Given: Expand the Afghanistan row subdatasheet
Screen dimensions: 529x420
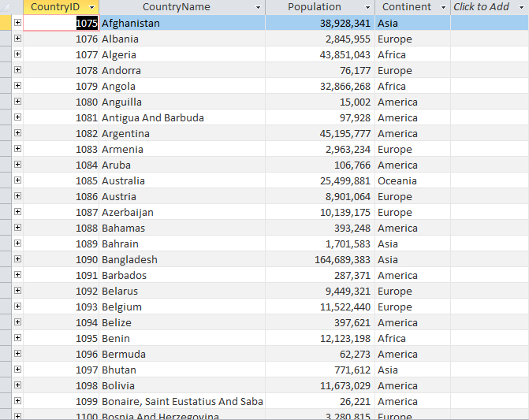Looking at the screenshot, I should click(17, 23).
